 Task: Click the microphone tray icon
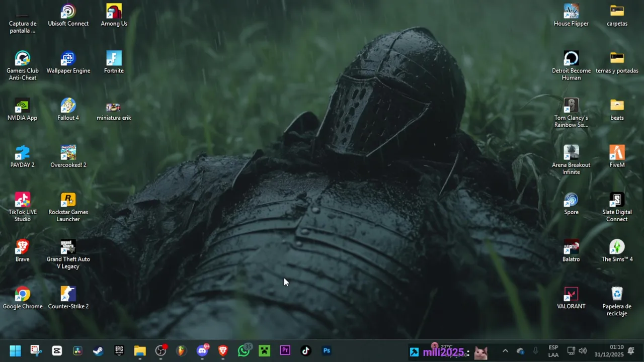(x=535, y=351)
